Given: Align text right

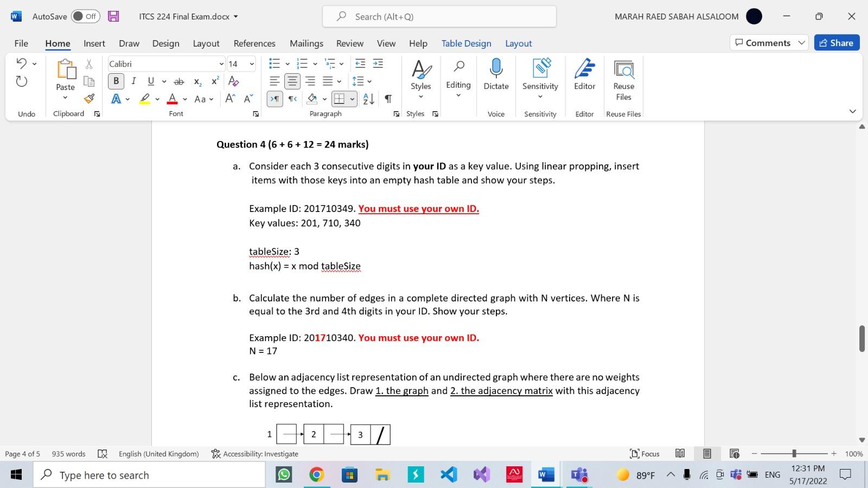Looking at the screenshot, I should tap(310, 81).
